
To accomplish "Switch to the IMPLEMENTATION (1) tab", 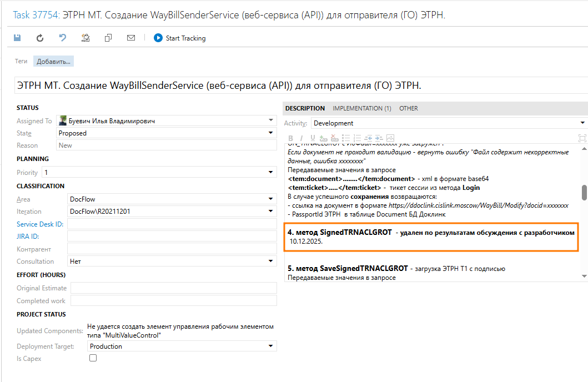I will [362, 108].
